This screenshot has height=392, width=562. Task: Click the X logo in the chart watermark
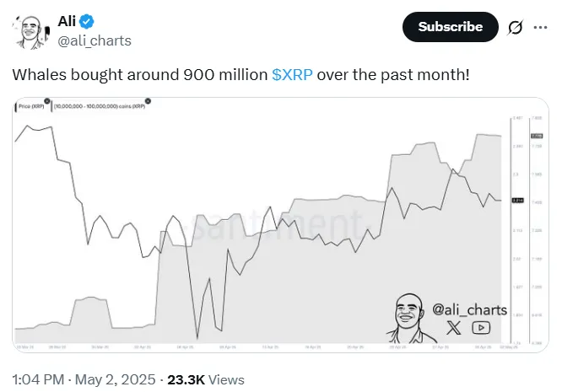(454, 328)
